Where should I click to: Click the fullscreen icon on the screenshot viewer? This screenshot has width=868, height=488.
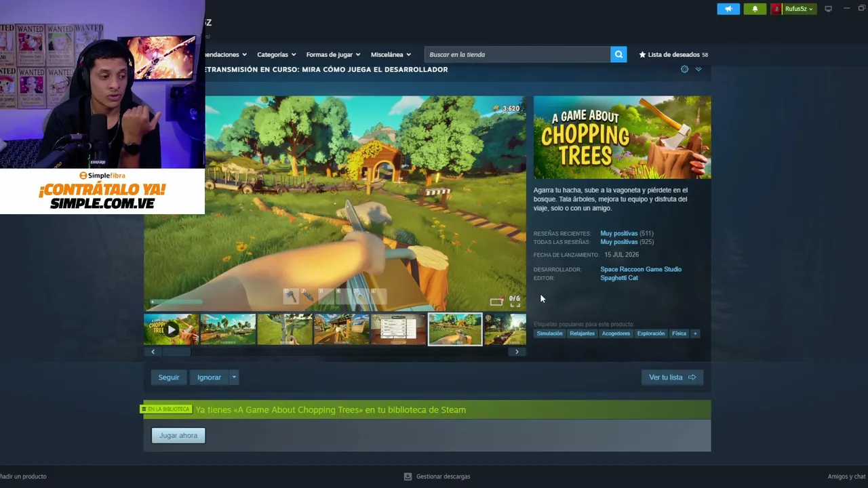tap(515, 304)
